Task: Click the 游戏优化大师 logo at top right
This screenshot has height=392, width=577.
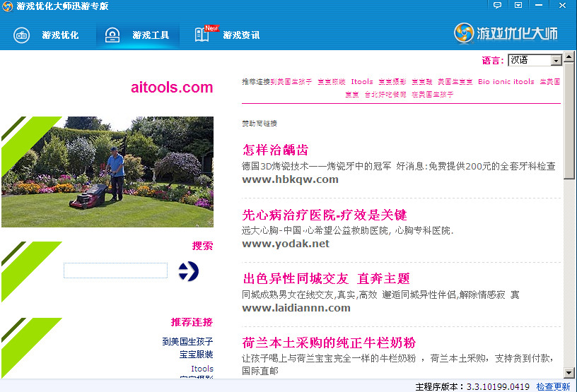Action: tap(506, 33)
